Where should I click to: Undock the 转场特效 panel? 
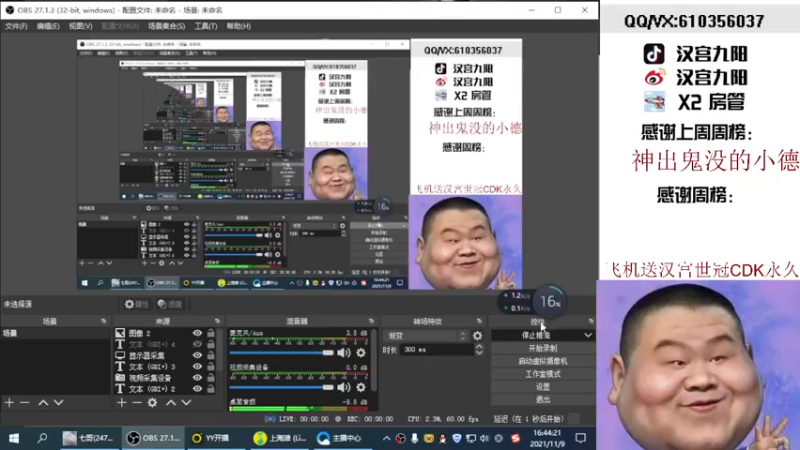[x=479, y=321]
